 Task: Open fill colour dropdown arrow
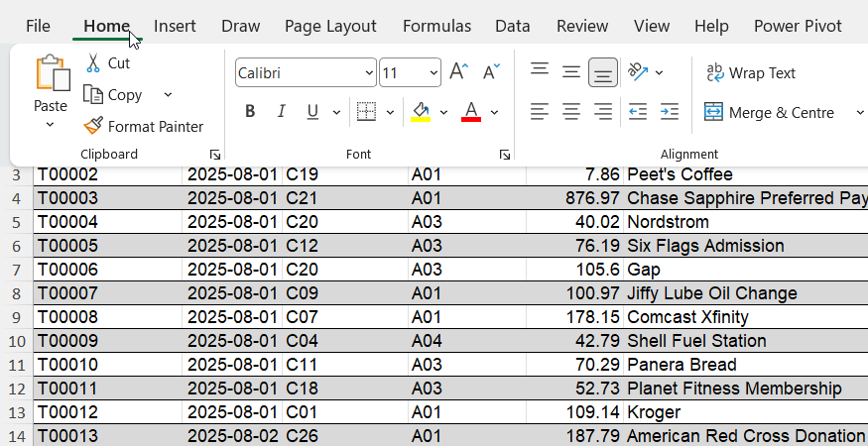click(x=443, y=112)
